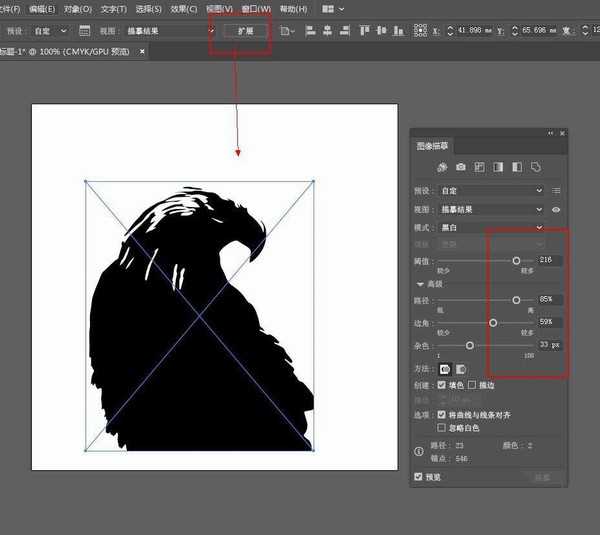Click the 阈值 slider handle

[516, 260]
